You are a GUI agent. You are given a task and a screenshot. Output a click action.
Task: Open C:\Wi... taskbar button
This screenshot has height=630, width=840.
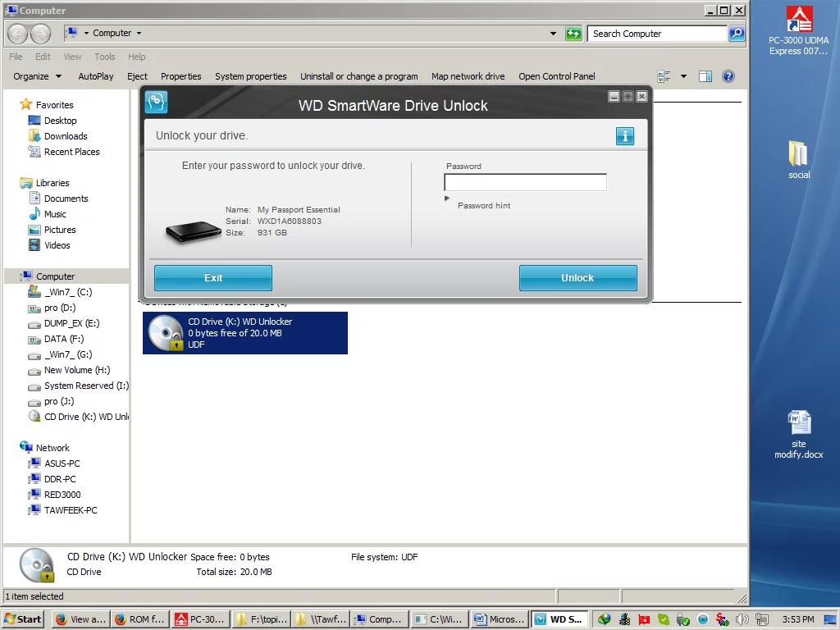(x=441, y=619)
